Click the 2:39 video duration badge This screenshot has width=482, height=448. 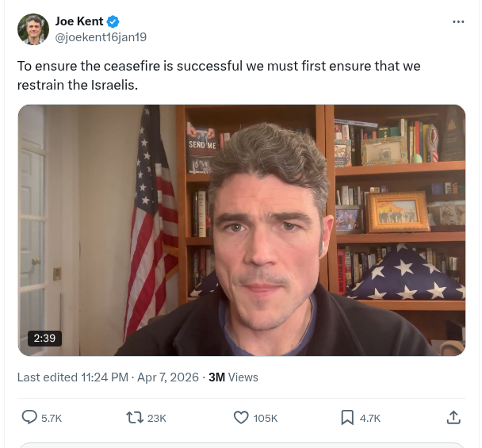pyautogui.click(x=44, y=338)
